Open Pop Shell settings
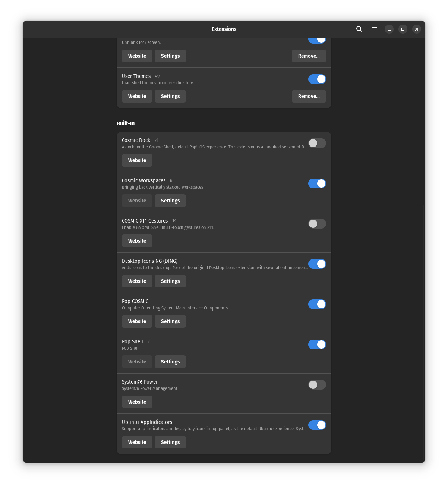The height and width of the screenshot is (488, 448). 170,362
